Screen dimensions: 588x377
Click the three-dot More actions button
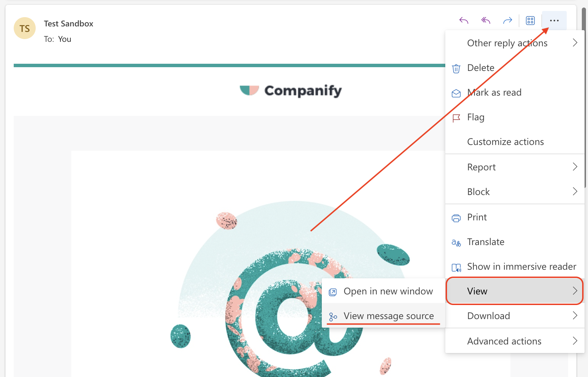(x=554, y=21)
